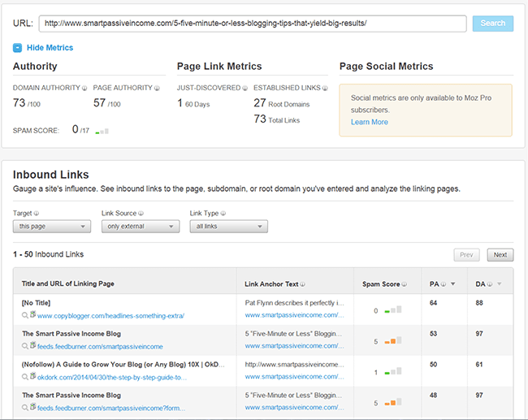The height and width of the screenshot is (420, 528).
Task: Click the Prev page button
Action: pos(467,255)
